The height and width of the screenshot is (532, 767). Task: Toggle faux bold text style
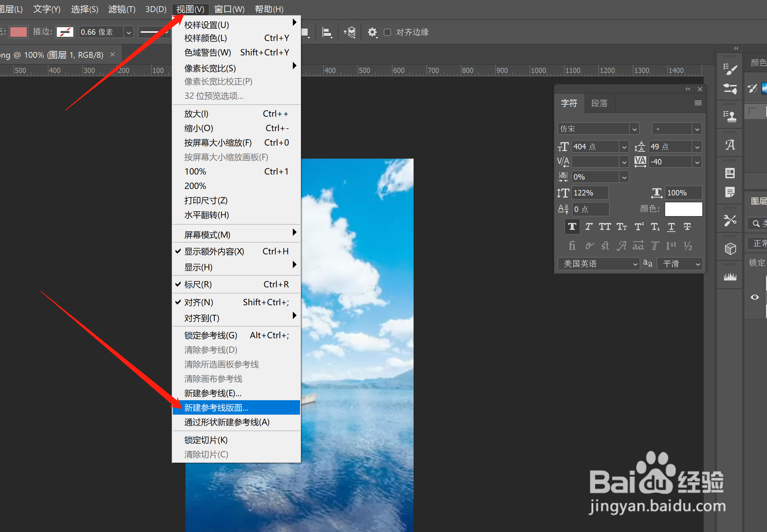coord(572,226)
